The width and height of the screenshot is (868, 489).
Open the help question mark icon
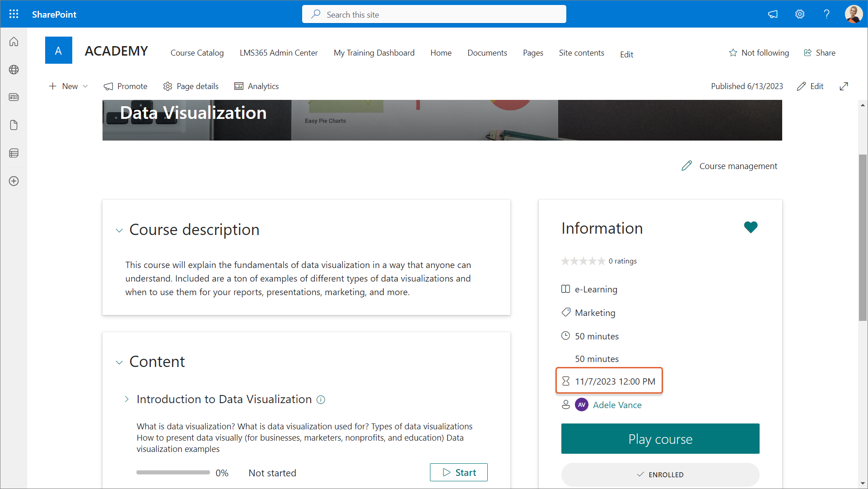tap(826, 14)
